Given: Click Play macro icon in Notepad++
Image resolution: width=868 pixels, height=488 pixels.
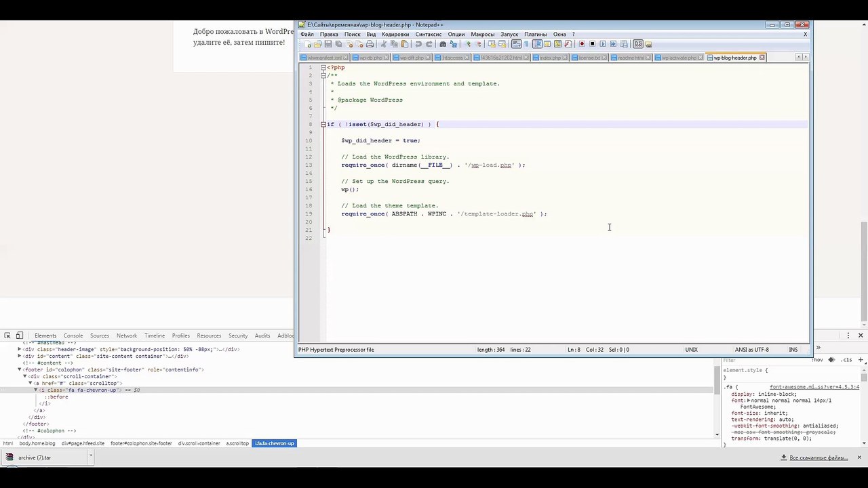Looking at the screenshot, I should tap(603, 44).
